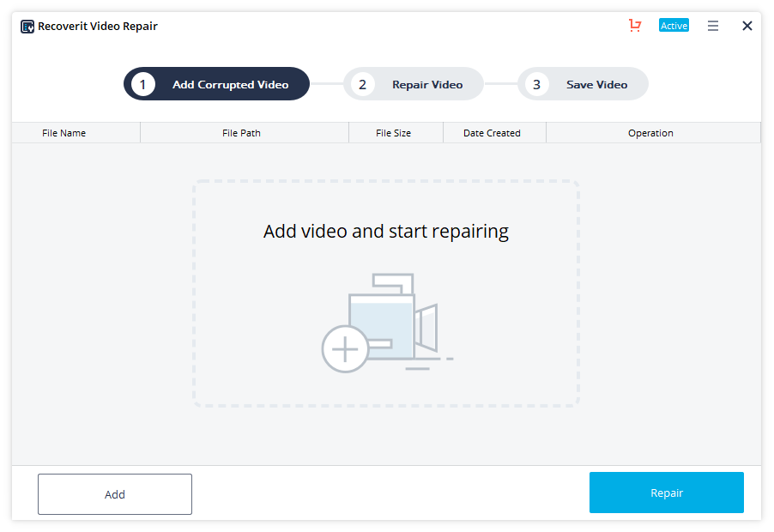
Task: Open the shopping cart purchase icon
Action: click(x=635, y=26)
